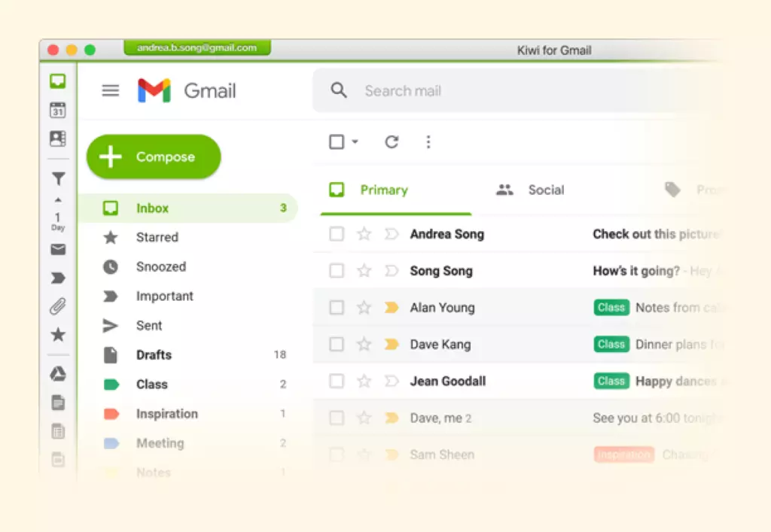Star the Andrea Song email

coord(364,234)
